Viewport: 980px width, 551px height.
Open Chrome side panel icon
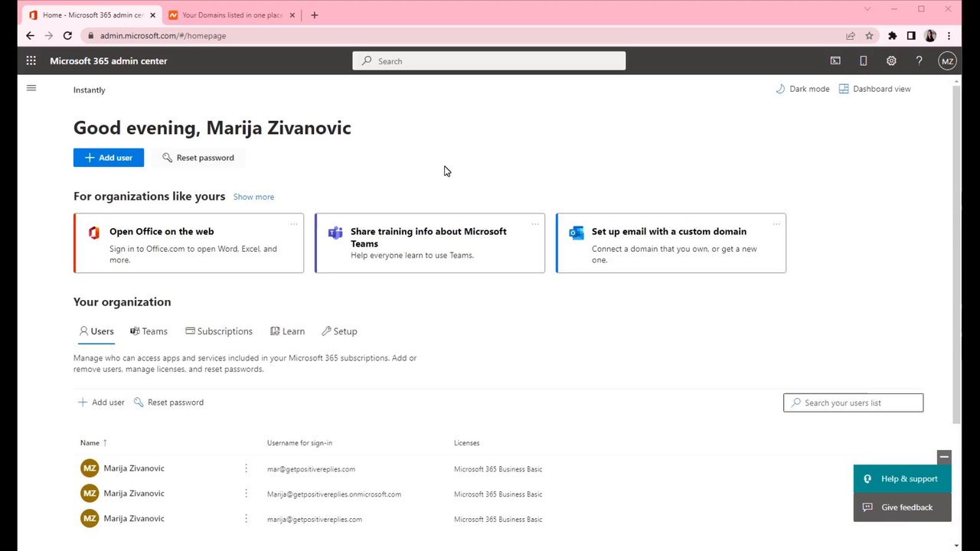(x=911, y=35)
